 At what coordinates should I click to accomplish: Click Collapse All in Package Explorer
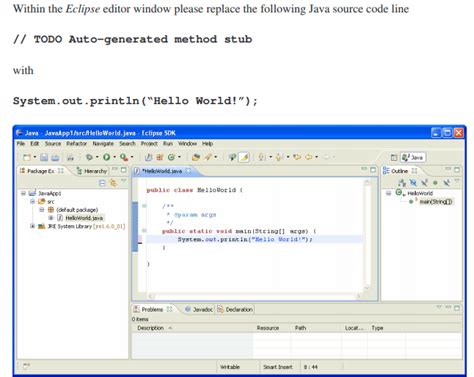pos(102,183)
